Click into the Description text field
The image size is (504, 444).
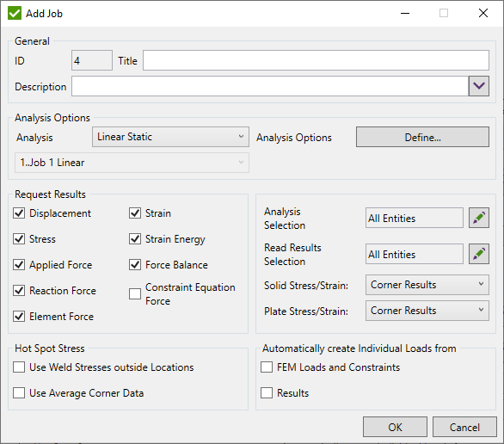tap(270, 86)
